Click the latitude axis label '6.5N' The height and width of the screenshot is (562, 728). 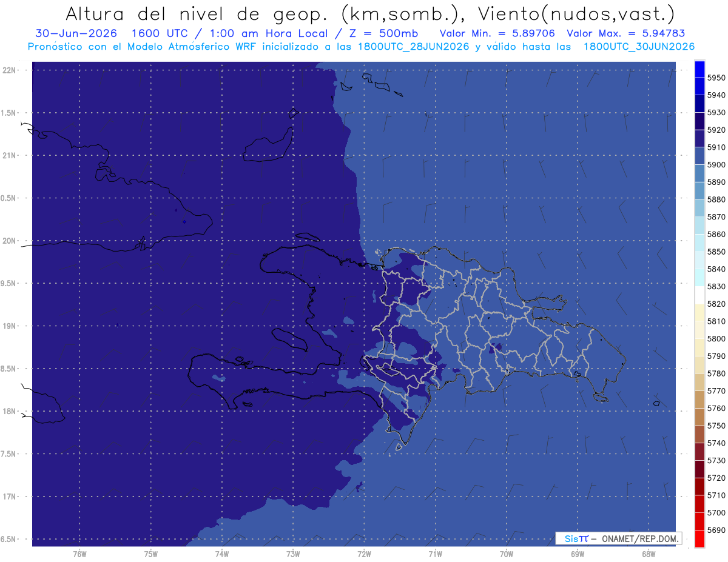click(x=8, y=540)
